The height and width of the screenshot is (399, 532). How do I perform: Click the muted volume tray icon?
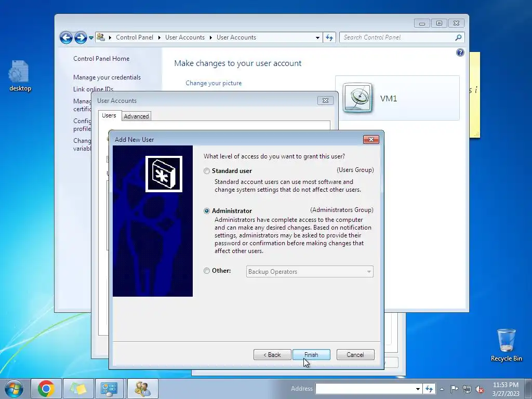[480, 389]
